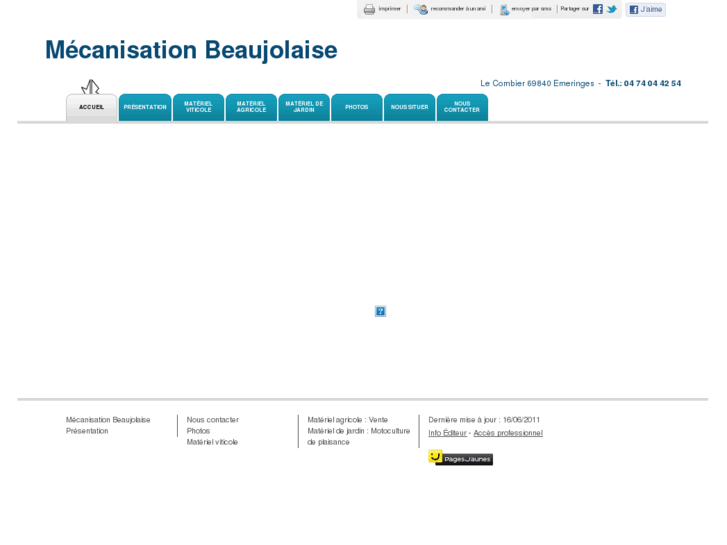Open the Matériel de Jardin tab
Image resolution: width=727 pixels, height=545 pixels.
point(304,108)
